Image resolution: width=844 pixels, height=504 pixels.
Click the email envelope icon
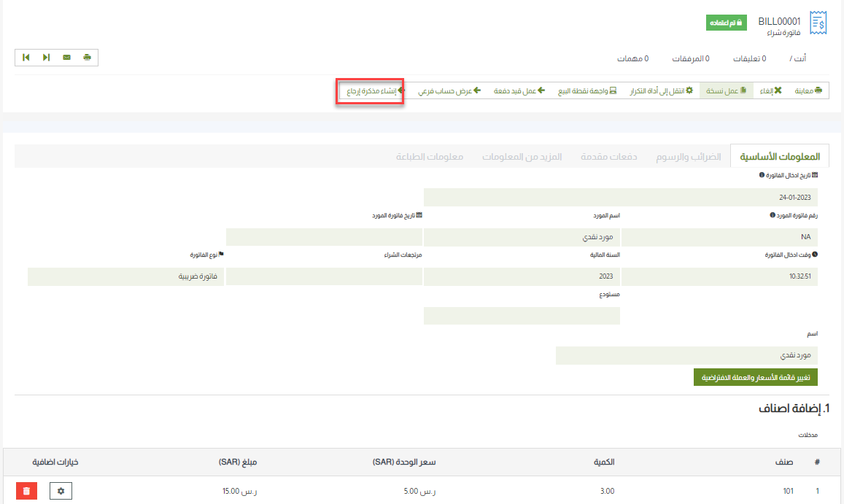point(66,58)
